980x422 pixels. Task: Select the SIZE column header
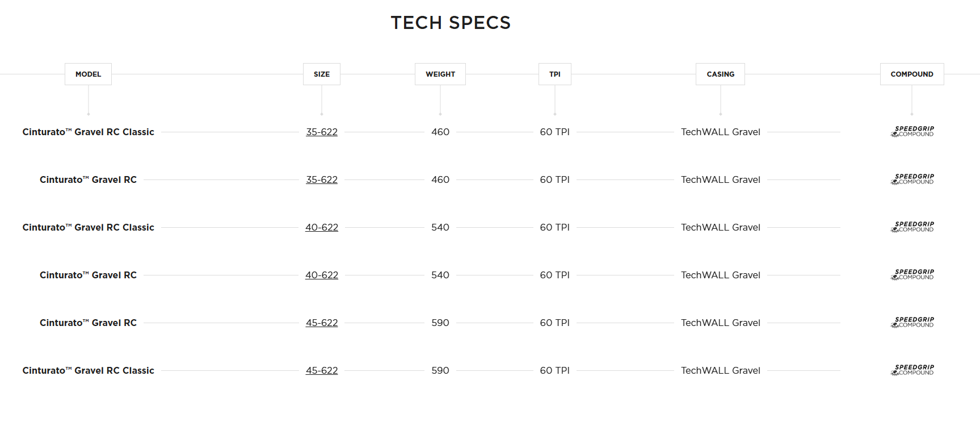(x=322, y=74)
